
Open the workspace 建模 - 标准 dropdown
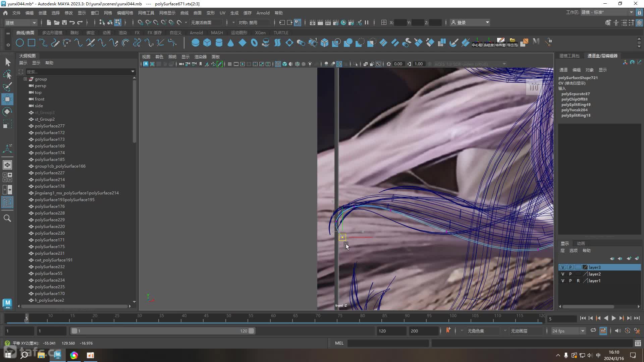click(607, 12)
